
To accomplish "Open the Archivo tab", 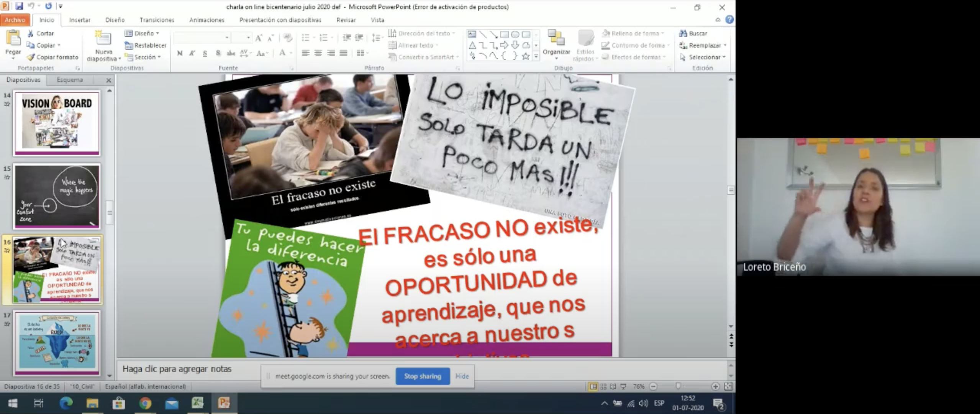I will [15, 20].
